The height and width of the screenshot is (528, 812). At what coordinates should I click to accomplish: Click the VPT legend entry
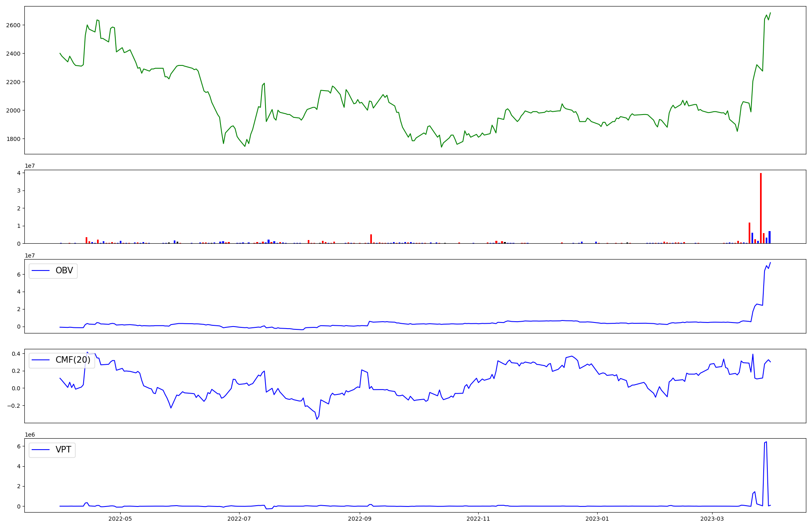click(63, 450)
